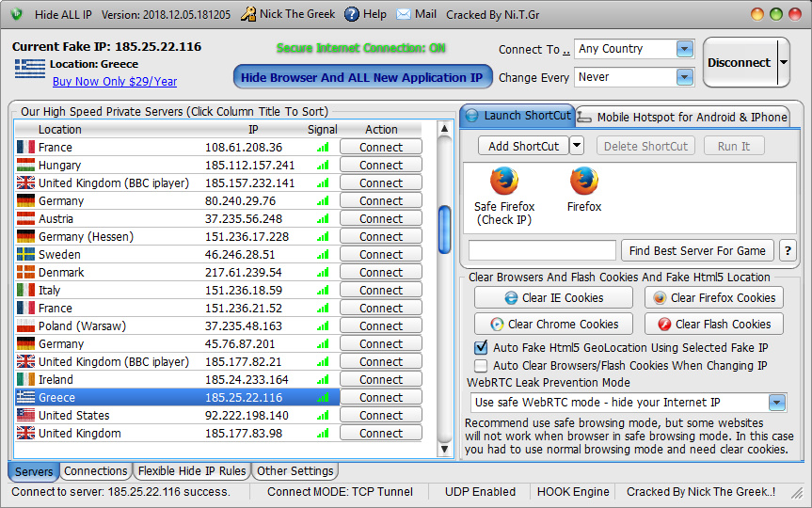Sort servers by the Location column header
812x508 pixels.
(59, 130)
